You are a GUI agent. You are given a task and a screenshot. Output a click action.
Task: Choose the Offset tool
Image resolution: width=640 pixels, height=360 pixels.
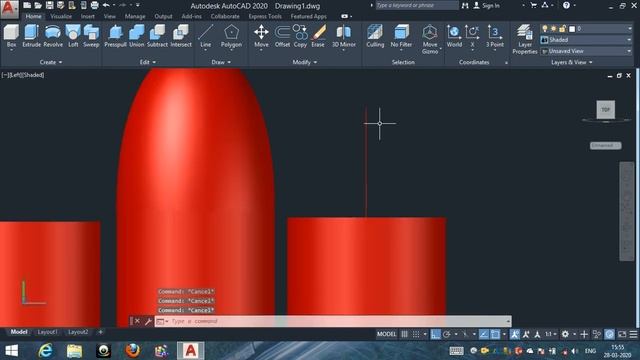[282, 36]
